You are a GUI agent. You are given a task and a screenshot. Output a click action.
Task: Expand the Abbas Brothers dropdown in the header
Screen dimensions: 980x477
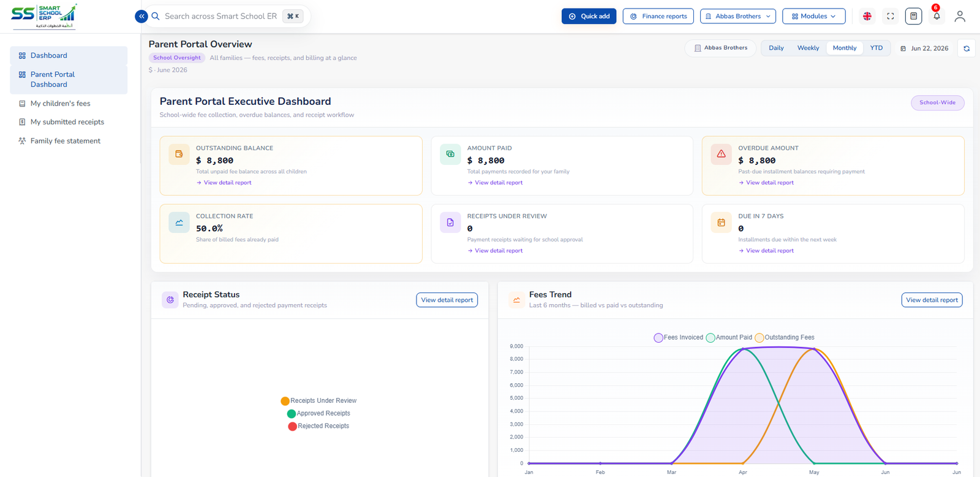tap(738, 17)
